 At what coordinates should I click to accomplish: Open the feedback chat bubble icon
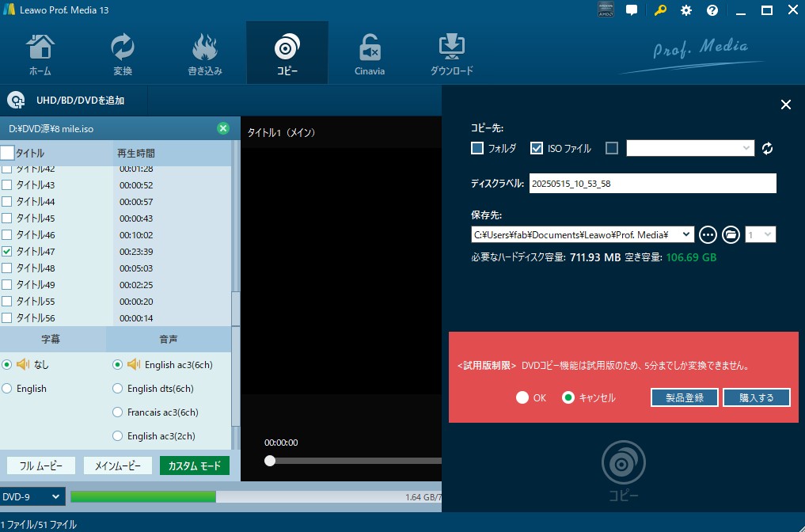click(632, 10)
